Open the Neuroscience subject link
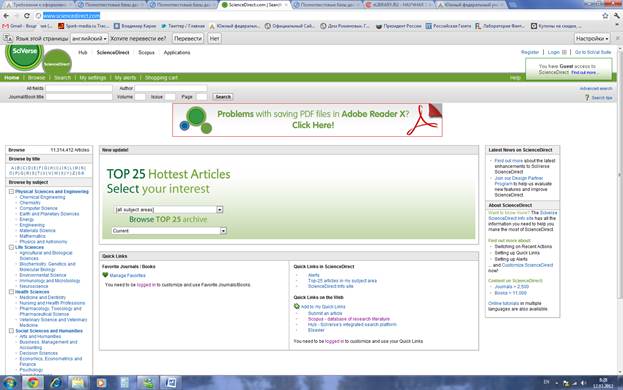This screenshot has height=390, width=623. point(34,286)
